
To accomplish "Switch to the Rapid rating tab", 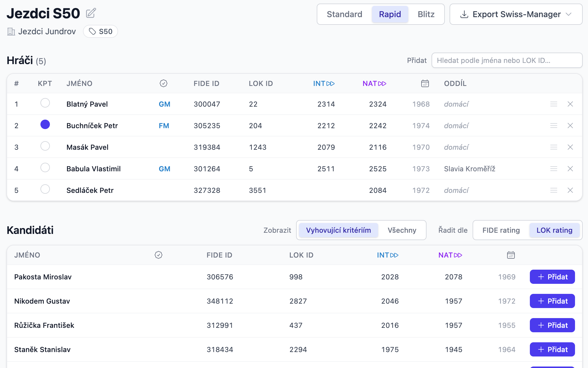I will (390, 14).
